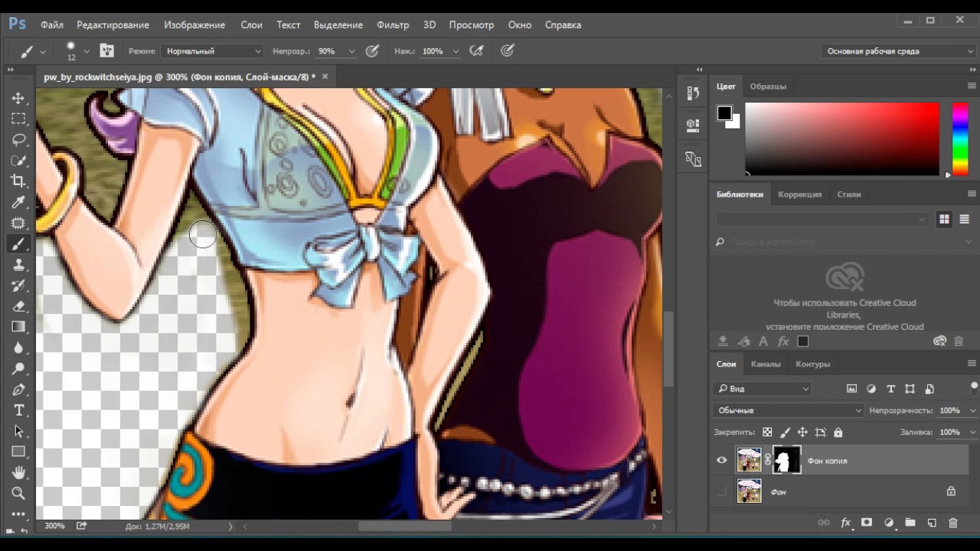Viewport: 980px width, 551px height.
Task: Hide the Фон копия layer via eye icon
Action: point(721,460)
